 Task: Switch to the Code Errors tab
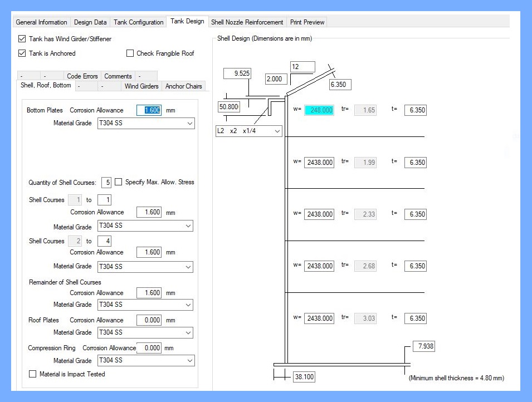[x=82, y=76]
